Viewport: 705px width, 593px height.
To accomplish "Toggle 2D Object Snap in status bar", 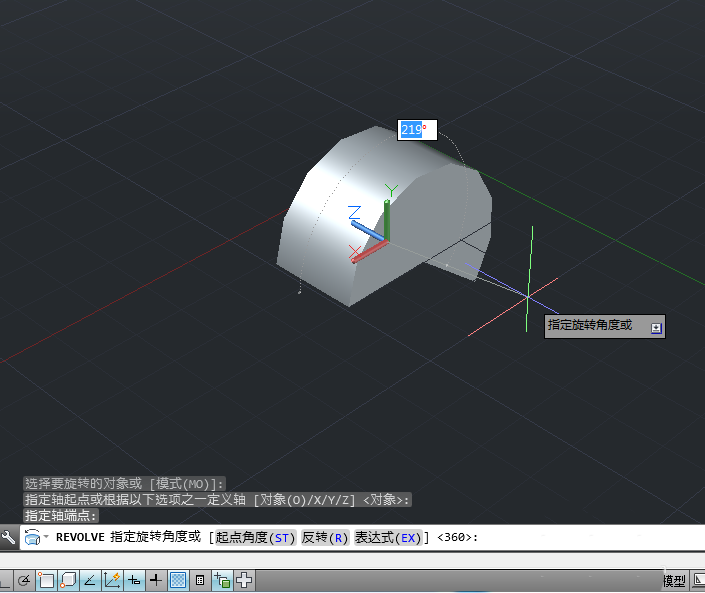I will tap(46, 580).
